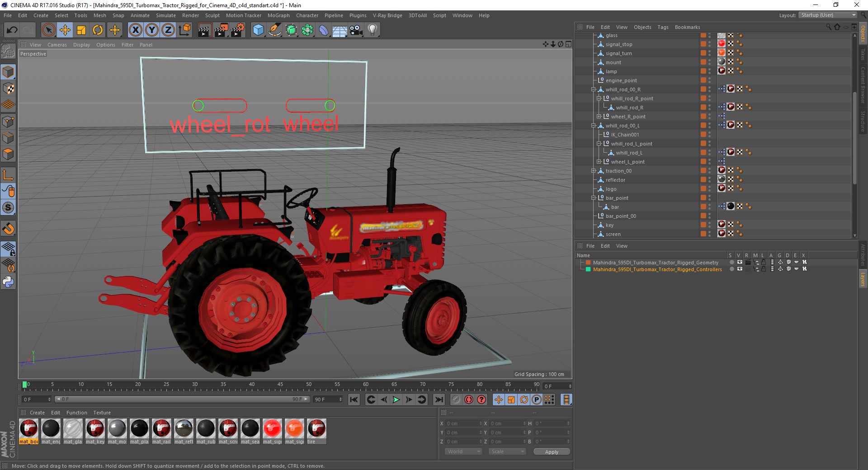Viewport: 868px width, 470px height.
Task: Collapse whill_rod_00_R tree node
Action: (x=594, y=89)
